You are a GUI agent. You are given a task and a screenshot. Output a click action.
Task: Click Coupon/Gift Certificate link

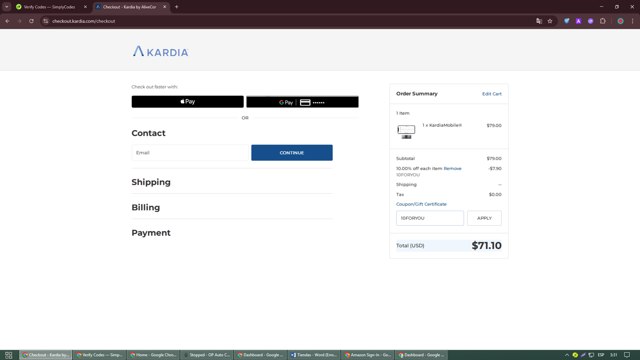421,204
